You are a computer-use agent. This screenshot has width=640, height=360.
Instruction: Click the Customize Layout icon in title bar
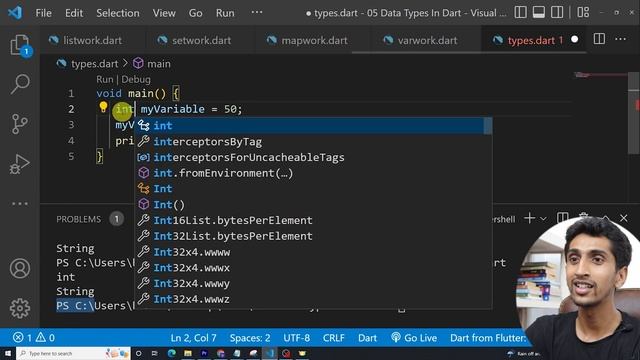coord(583,12)
